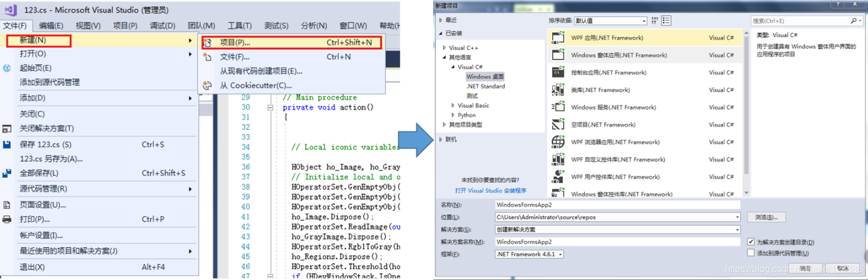868x280 pixels.
Task: Click the 文件(F) new file icon
Action: pyautogui.click(x=207, y=57)
